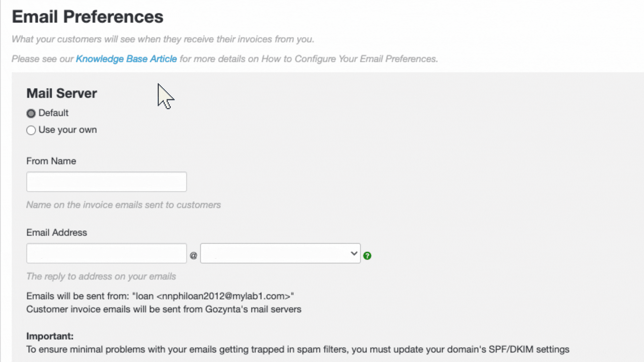
Task: Select the "Default" mail server option
Action: pyautogui.click(x=31, y=114)
